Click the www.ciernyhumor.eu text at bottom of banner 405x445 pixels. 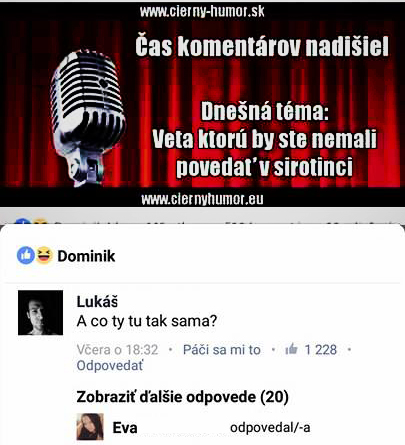pyautogui.click(x=202, y=199)
